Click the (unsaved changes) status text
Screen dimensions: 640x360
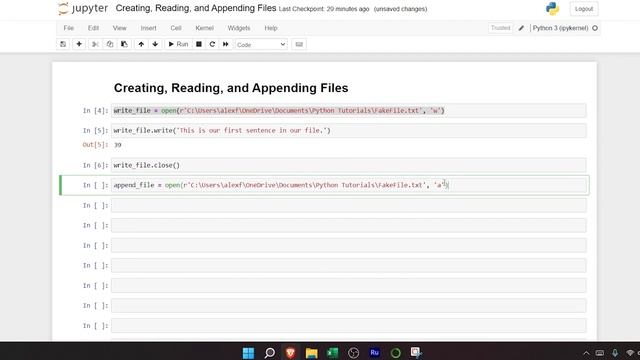pyautogui.click(x=400, y=9)
